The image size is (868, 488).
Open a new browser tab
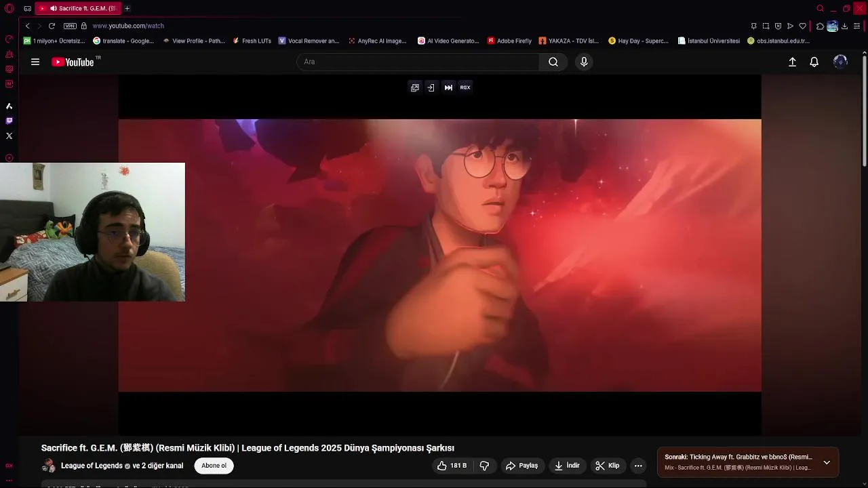[127, 8]
